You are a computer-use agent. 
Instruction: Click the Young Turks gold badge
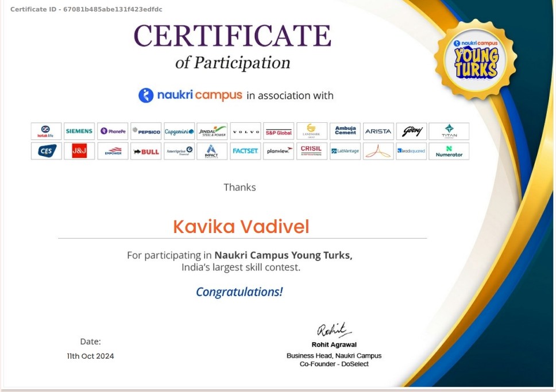click(x=476, y=59)
